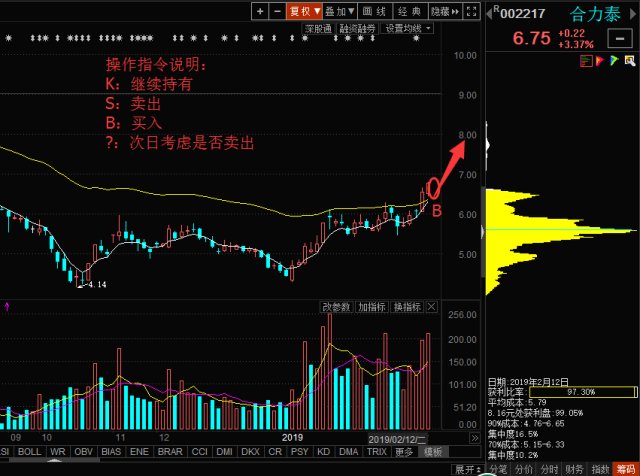Viewport: 640px width, 476px height.
Task: Click the minus box beside the price
Action: (x=620, y=39)
